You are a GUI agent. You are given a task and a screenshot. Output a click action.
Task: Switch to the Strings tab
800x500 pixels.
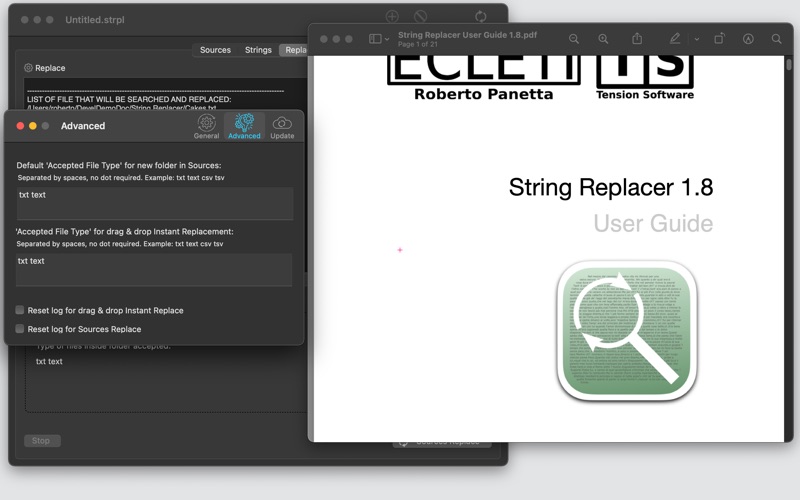coord(258,50)
